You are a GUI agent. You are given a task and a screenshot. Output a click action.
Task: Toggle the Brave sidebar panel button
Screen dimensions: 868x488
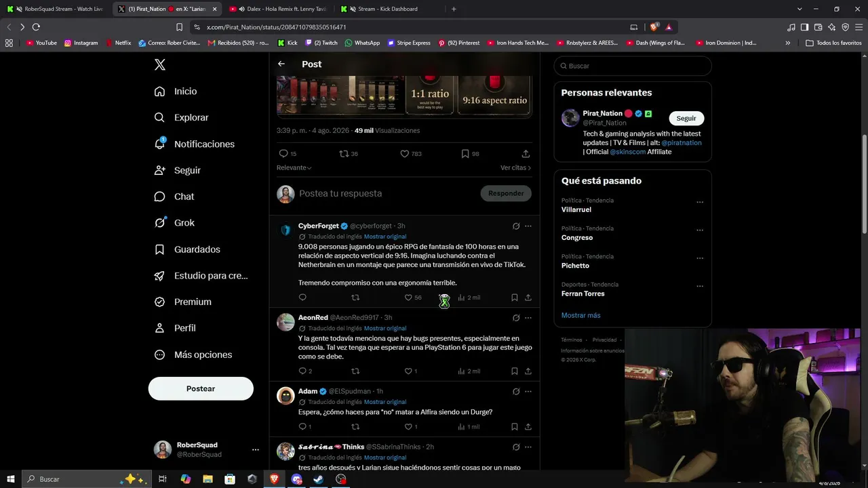(804, 27)
